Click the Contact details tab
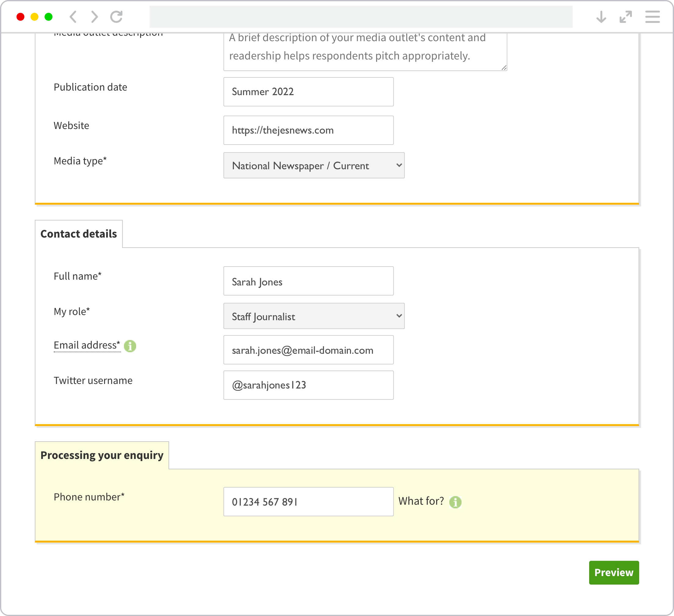 pyautogui.click(x=79, y=234)
